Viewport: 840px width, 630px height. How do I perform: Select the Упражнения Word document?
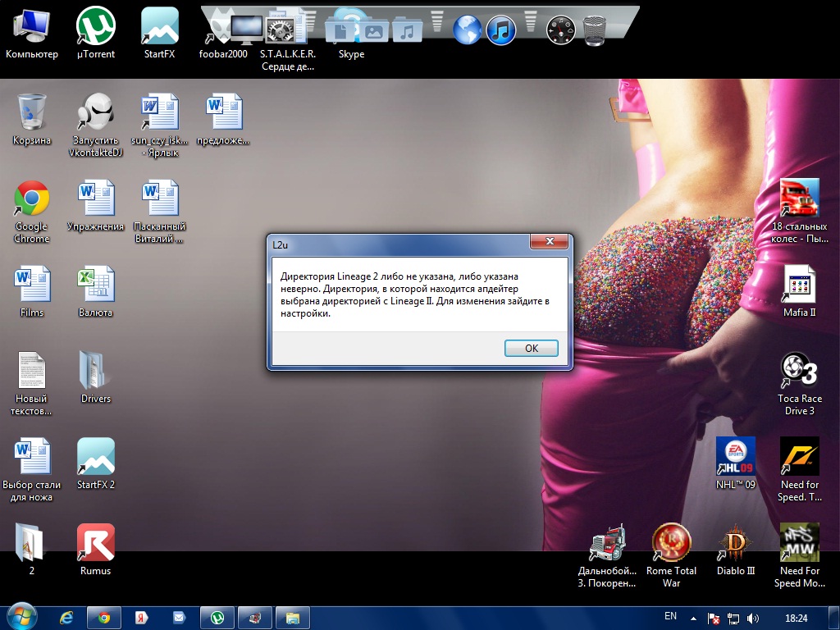pyautogui.click(x=95, y=204)
